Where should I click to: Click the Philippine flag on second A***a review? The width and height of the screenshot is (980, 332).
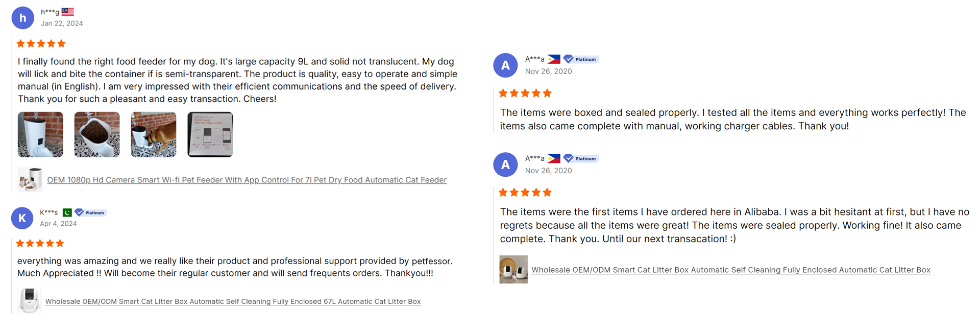point(554,158)
